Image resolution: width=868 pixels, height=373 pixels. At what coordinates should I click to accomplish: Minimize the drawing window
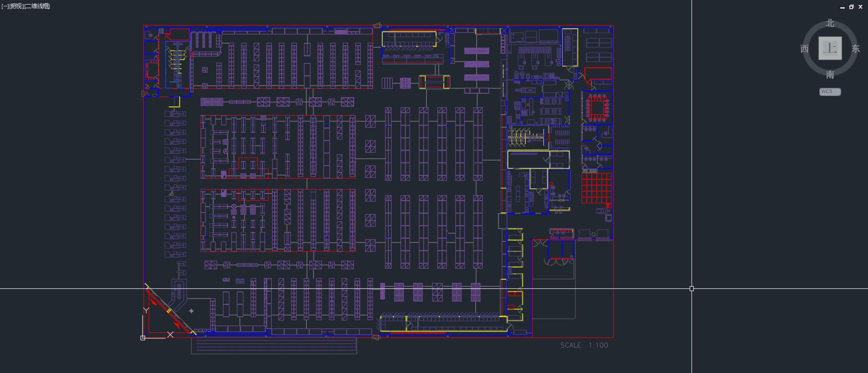[x=843, y=7]
